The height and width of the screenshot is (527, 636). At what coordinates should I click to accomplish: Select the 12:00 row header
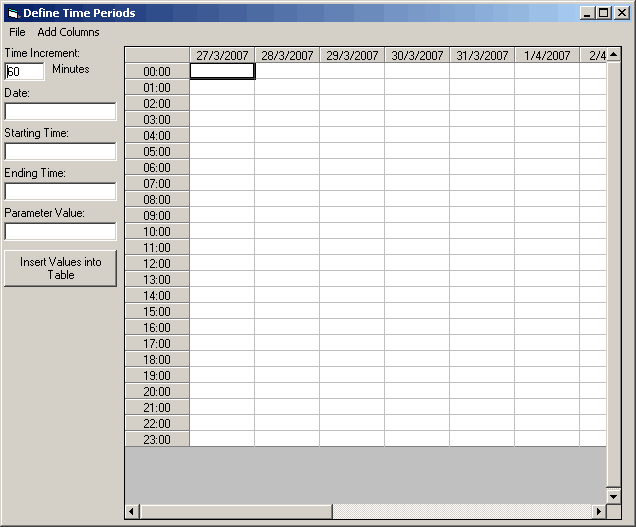pyautogui.click(x=157, y=264)
